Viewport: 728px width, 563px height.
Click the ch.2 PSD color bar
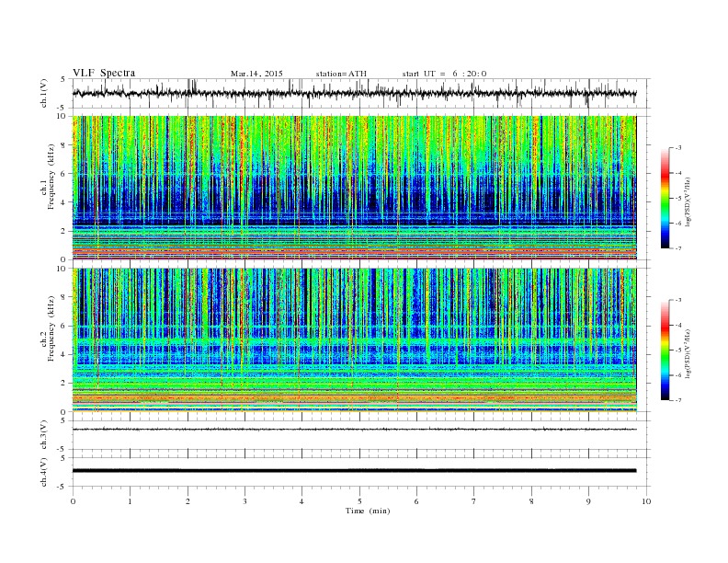point(665,350)
